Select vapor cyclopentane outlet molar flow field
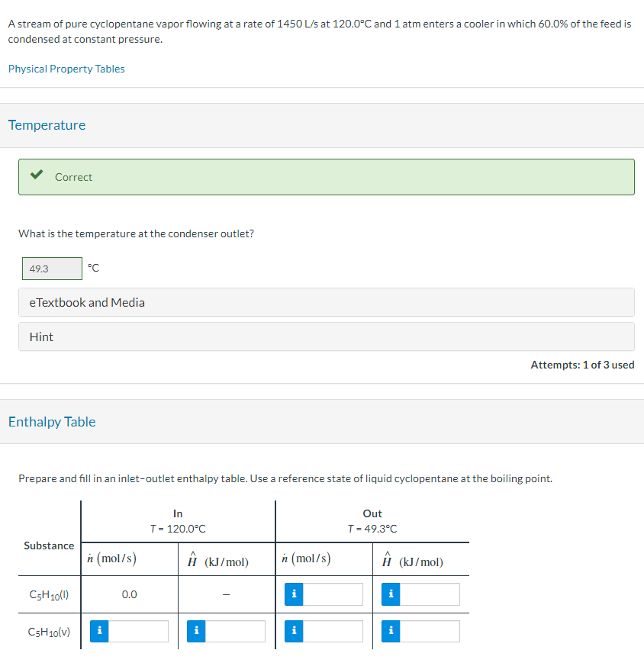644x663 pixels. (x=333, y=631)
